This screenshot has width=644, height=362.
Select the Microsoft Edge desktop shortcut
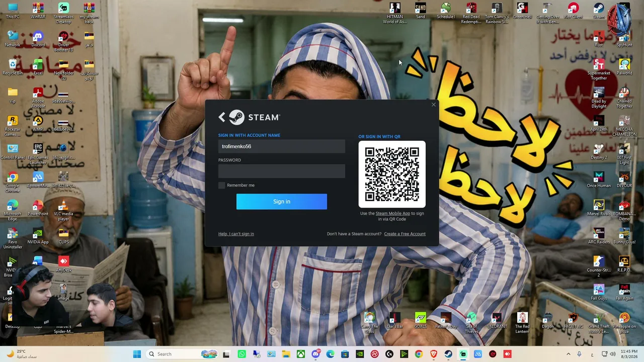(13, 210)
